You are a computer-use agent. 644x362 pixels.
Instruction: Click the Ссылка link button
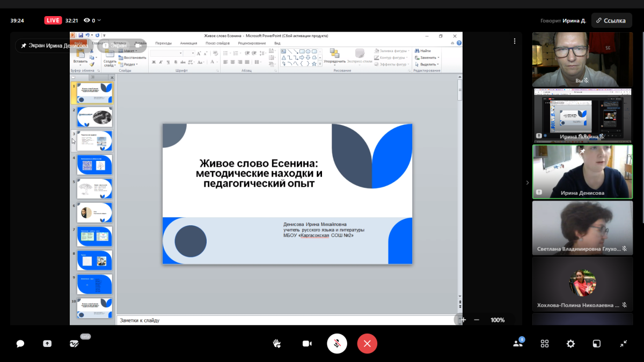tap(611, 21)
